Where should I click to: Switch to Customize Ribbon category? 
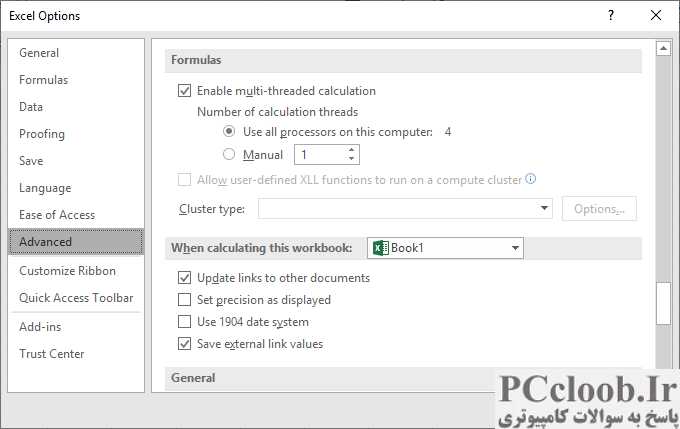tap(67, 271)
